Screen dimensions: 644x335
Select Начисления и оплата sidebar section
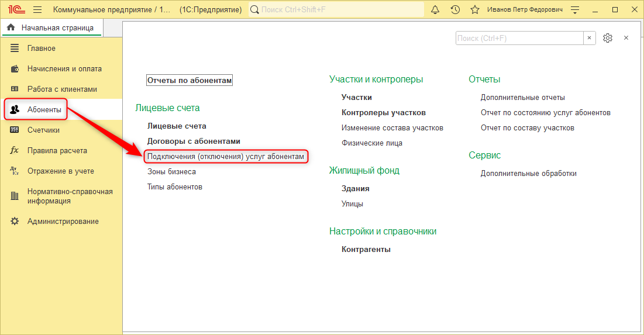(x=64, y=69)
